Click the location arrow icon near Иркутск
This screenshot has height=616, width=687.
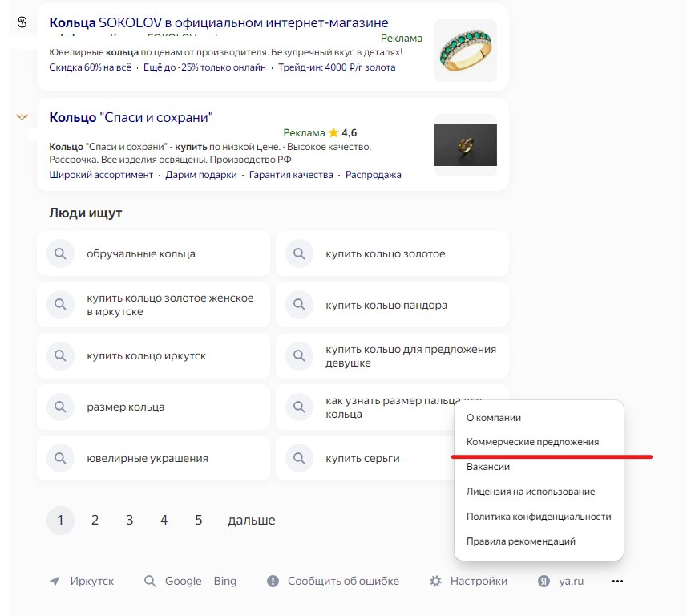55,582
